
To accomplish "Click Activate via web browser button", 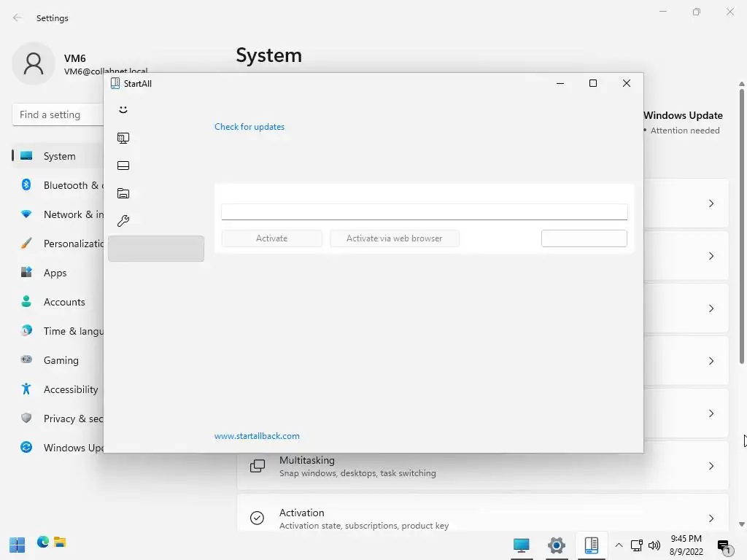I will [394, 238].
